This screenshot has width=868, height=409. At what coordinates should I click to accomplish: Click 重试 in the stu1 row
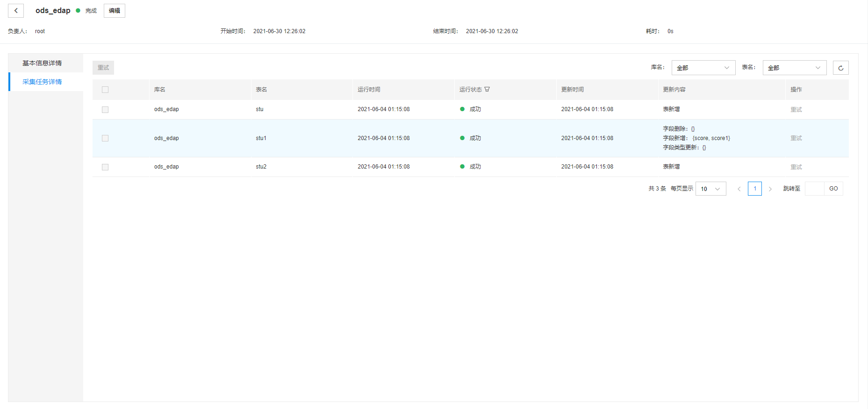pos(796,138)
